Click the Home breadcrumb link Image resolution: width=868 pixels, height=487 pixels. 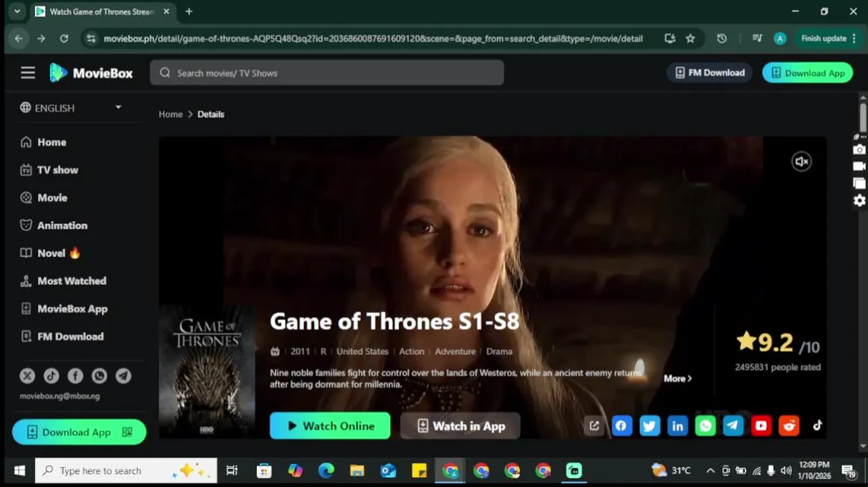point(170,114)
